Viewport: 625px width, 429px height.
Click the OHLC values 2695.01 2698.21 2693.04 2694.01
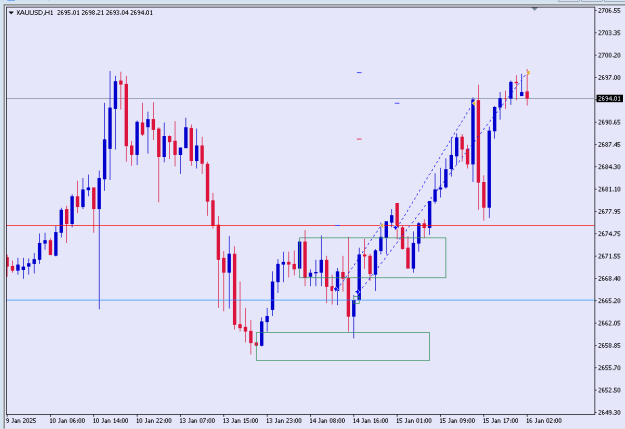(105, 13)
